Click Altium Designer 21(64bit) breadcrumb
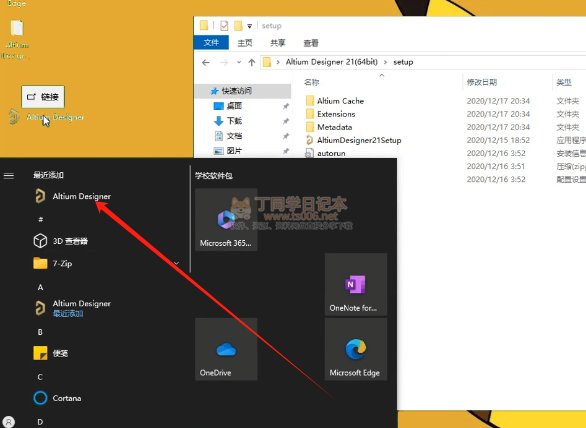The image size is (586, 428). pyautogui.click(x=331, y=62)
